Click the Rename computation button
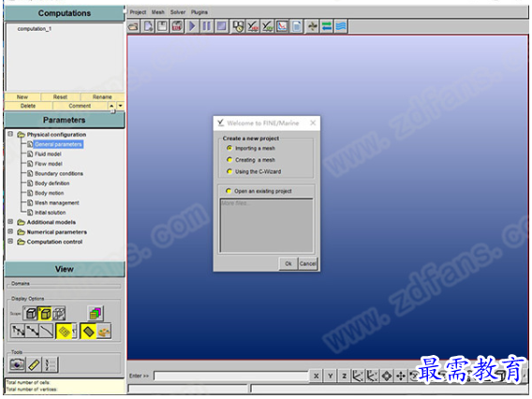Viewport: 532px width, 399px height. coord(102,97)
